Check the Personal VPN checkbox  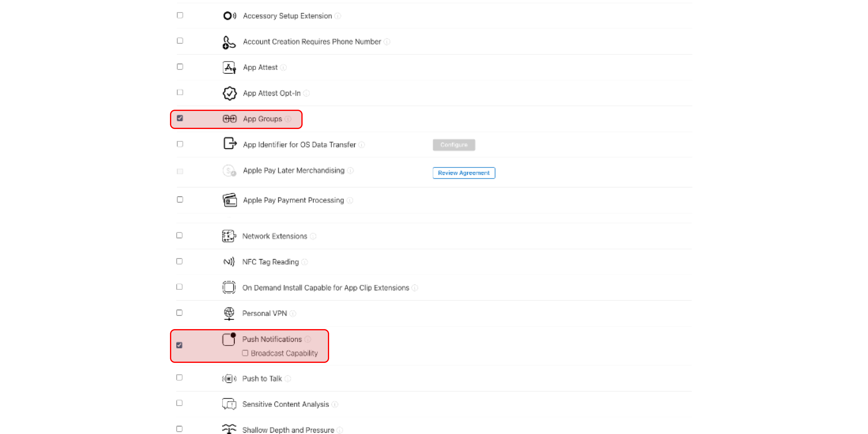click(x=179, y=313)
